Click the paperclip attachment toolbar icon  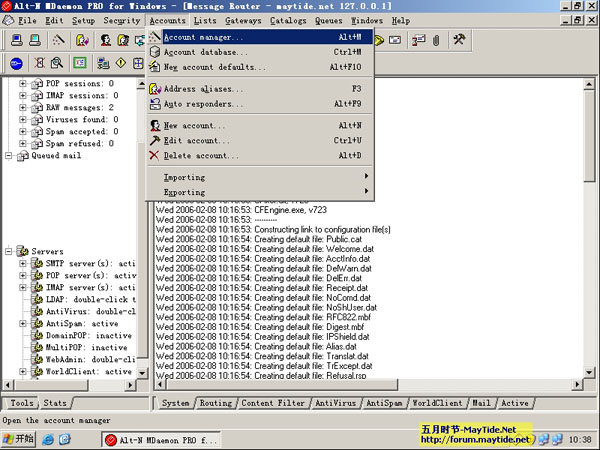click(x=435, y=41)
